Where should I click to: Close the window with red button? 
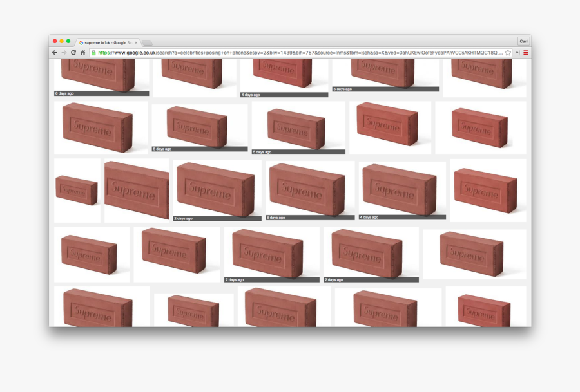pos(55,41)
